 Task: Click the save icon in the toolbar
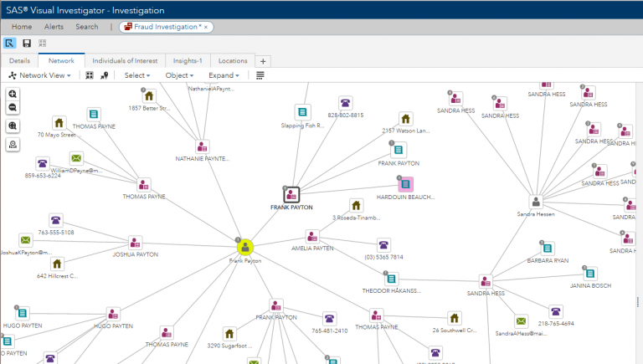click(x=27, y=43)
